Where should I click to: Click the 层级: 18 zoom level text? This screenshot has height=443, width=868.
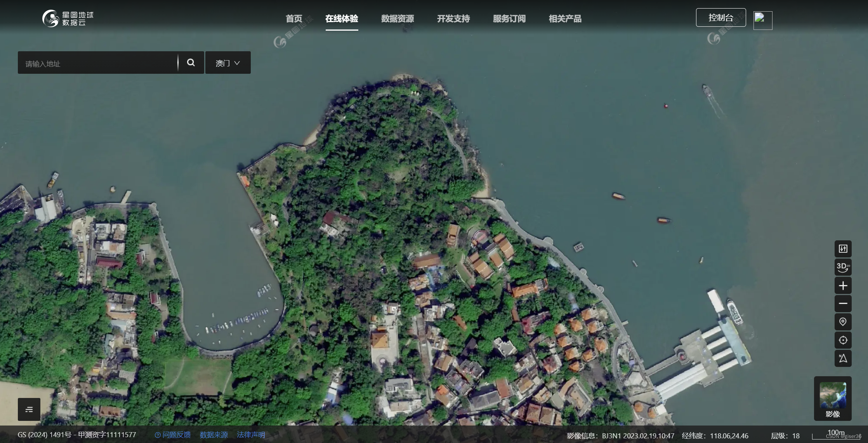tap(785, 436)
